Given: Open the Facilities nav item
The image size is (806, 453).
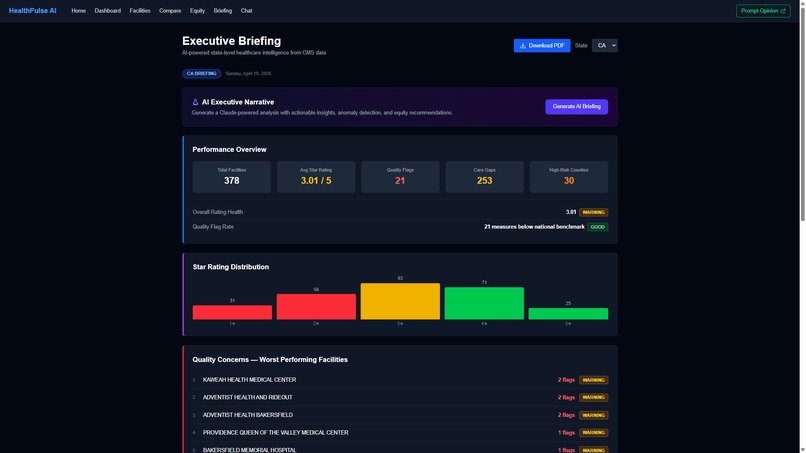Looking at the screenshot, I should 140,11.
